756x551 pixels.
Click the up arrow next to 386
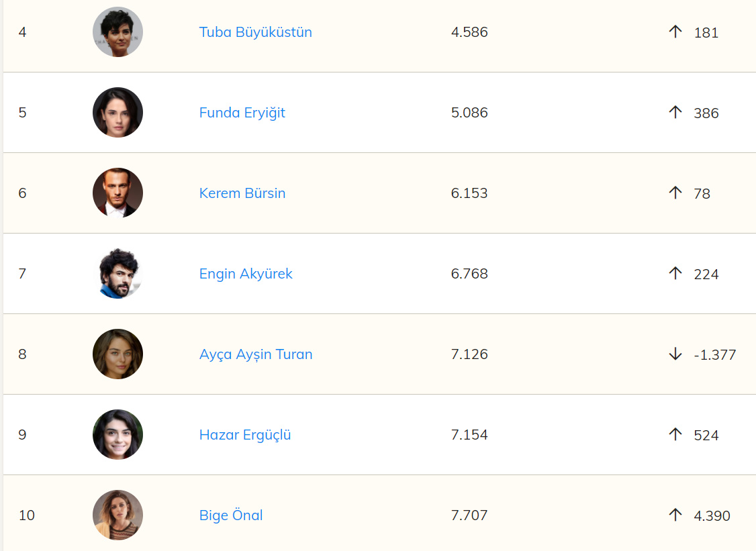pos(675,112)
